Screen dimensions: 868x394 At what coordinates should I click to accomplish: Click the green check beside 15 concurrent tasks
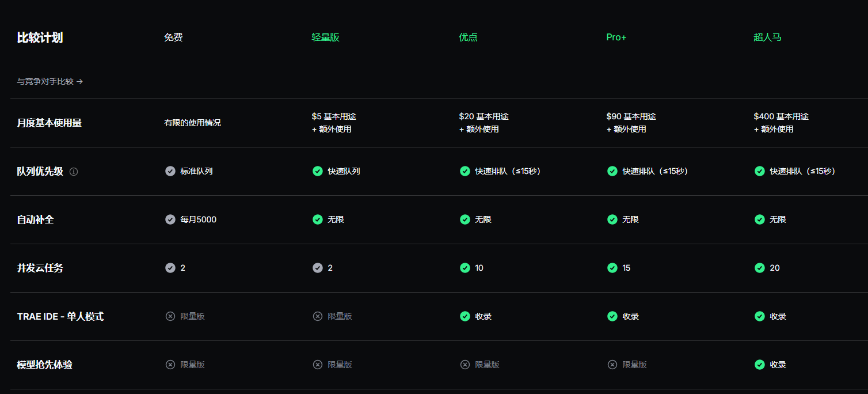[x=612, y=268]
